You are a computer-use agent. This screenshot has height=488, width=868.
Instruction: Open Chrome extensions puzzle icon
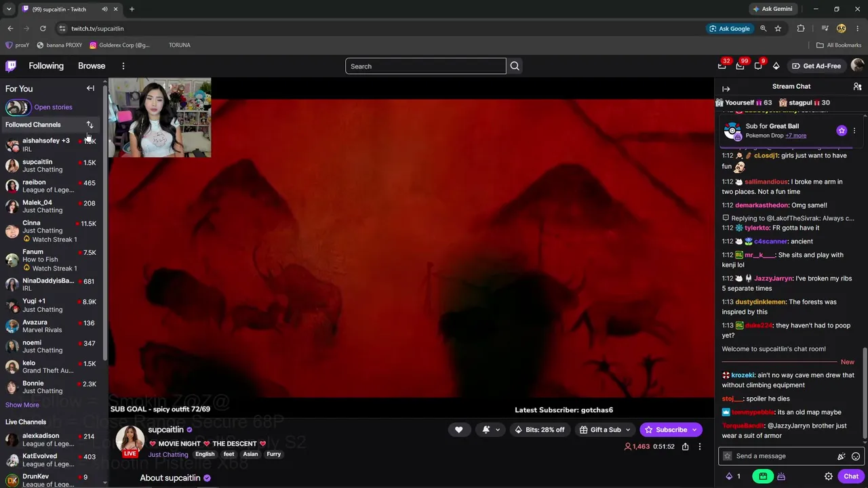[801, 28]
